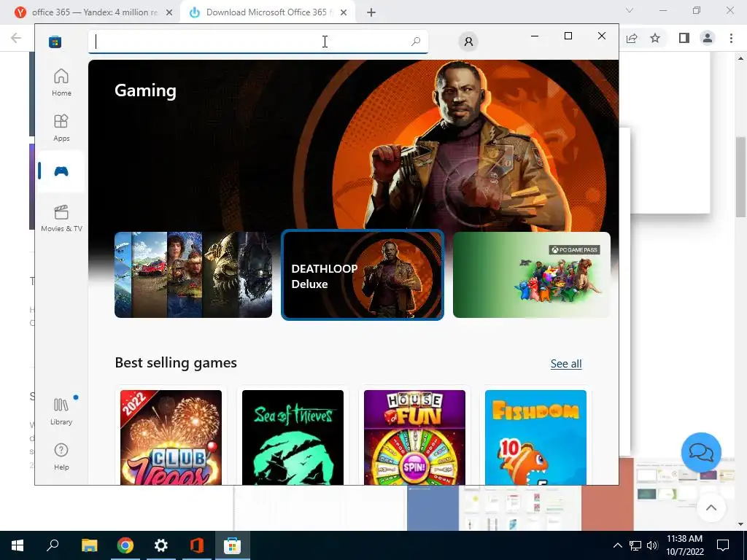Viewport: 747px width, 560px height.
Task: Open Office app from the taskbar
Action: [x=197, y=545]
